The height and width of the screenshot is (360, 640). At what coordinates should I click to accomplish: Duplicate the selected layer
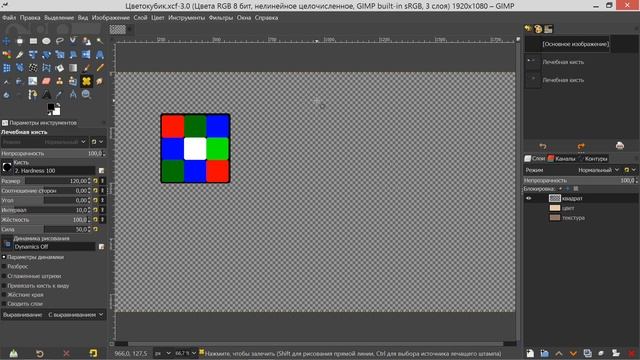click(x=587, y=353)
